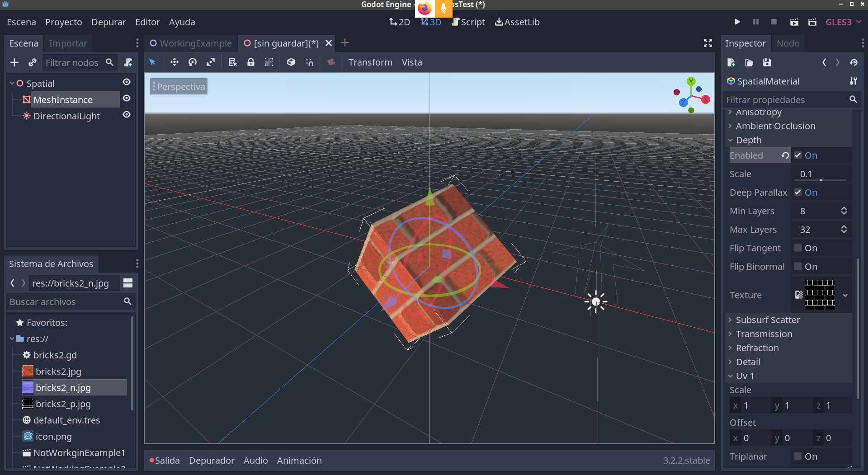
Task: Expand Ambient Occlusion section
Action: pyautogui.click(x=788, y=126)
